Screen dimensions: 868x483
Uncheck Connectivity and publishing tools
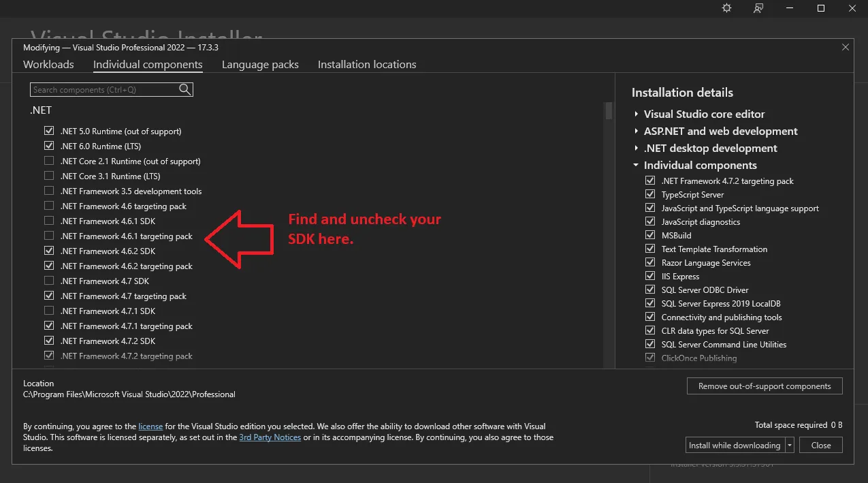click(650, 317)
